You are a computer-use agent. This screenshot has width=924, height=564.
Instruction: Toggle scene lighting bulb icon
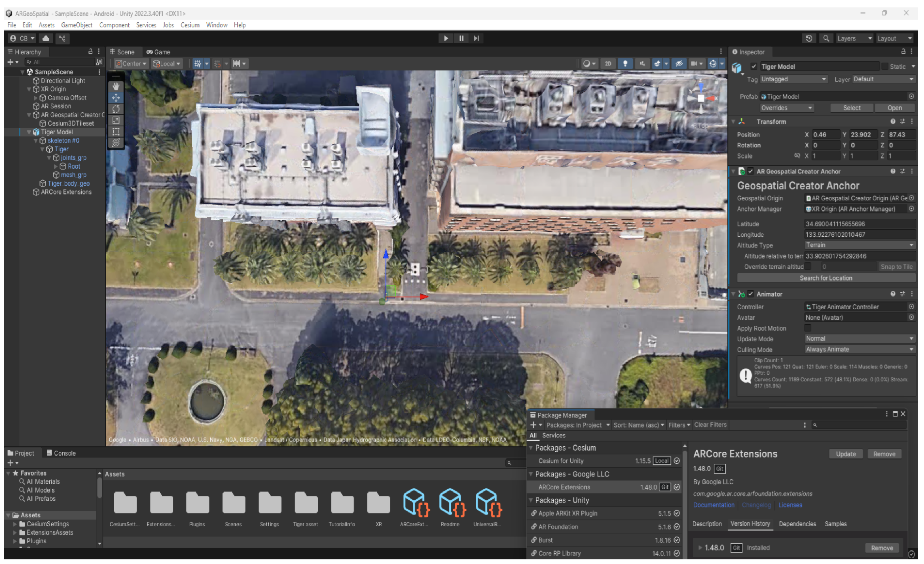click(625, 63)
